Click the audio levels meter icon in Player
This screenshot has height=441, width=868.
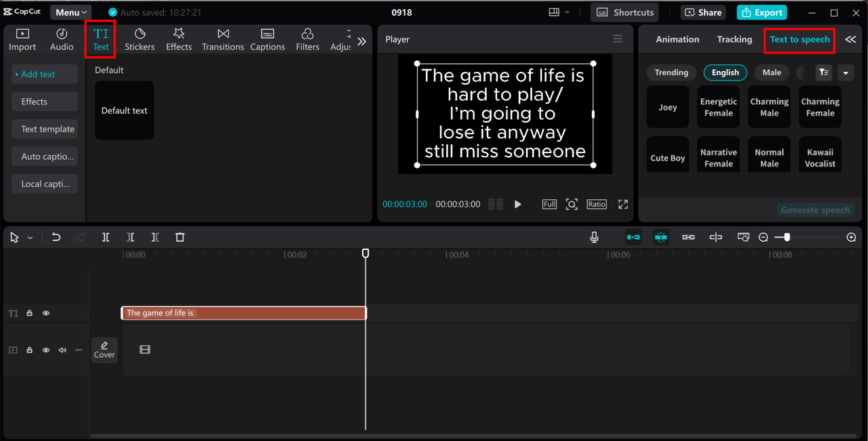pyautogui.click(x=496, y=204)
